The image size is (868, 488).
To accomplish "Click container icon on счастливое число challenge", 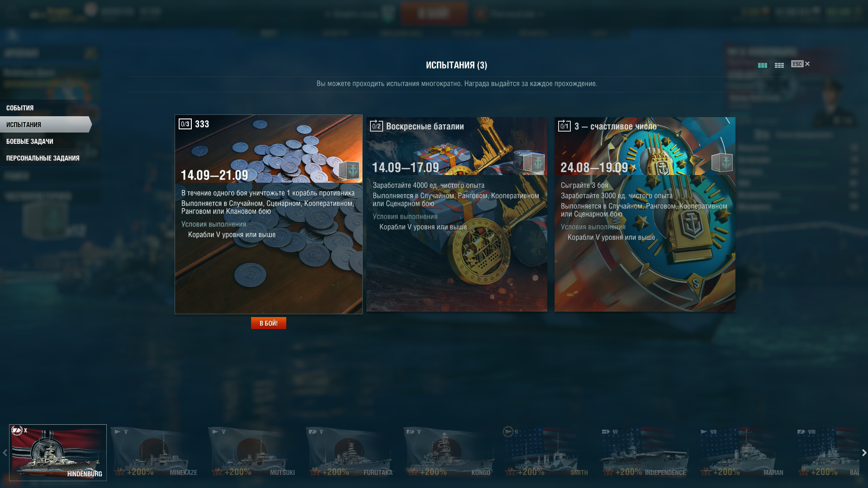I will pos(722,162).
